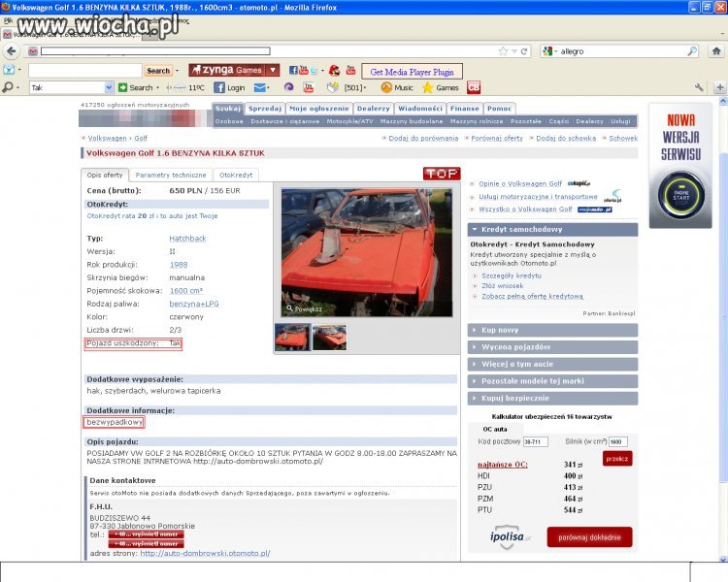Image resolution: width=728 pixels, height=582 pixels.
Task: Expand Pozostałe modele tej marki panel
Action: click(552, 381)
